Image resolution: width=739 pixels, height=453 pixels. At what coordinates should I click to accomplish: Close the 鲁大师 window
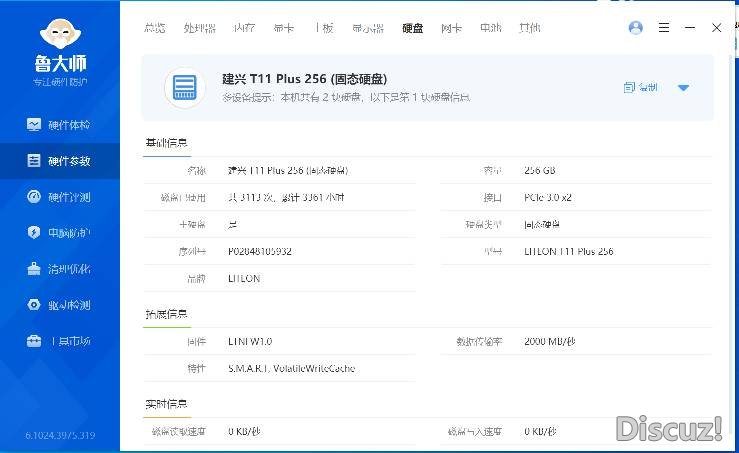(716, 28)
